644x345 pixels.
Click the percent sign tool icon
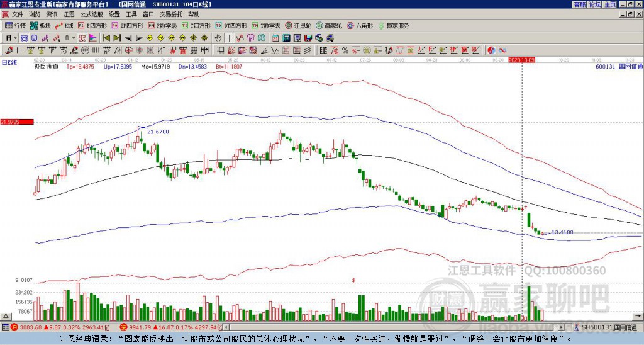[x=345, y=50]
